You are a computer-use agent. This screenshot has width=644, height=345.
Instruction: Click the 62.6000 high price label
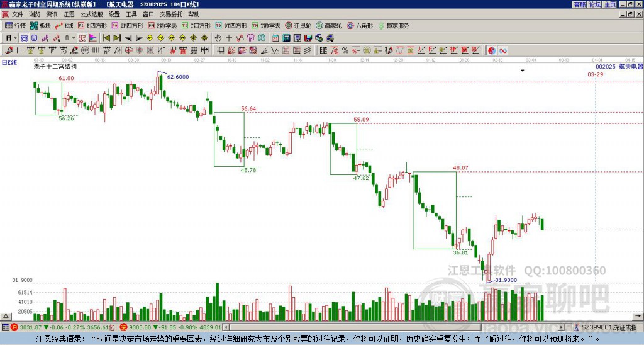tap(178, 77)
